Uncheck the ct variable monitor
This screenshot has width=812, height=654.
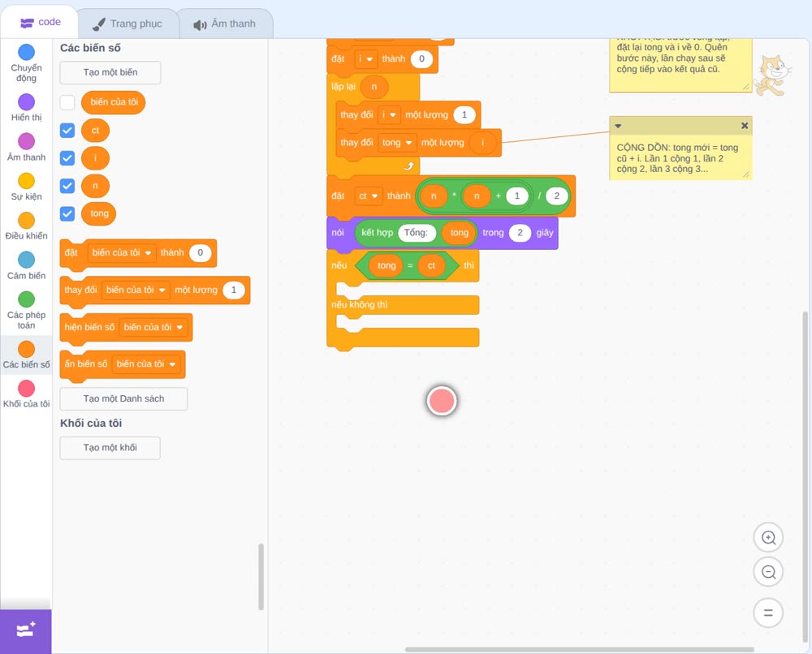point(67,131)
